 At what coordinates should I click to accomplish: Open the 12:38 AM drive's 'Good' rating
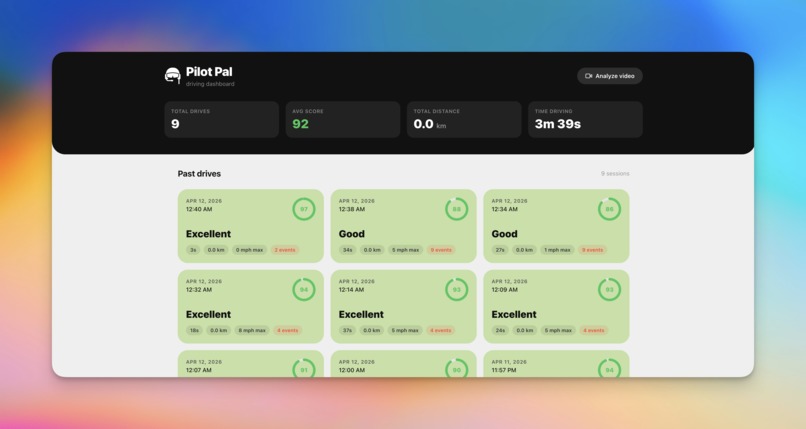point(352,234)
